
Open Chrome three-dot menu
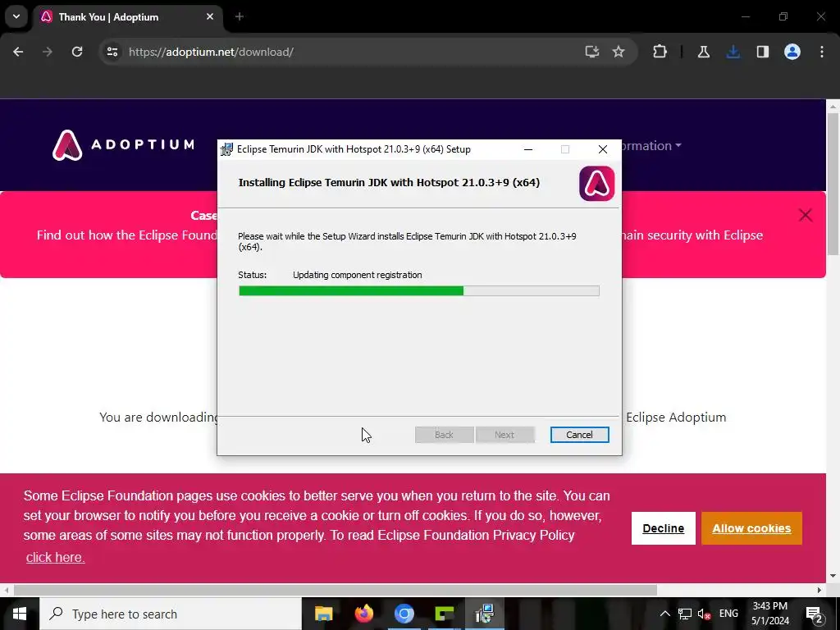[822, 52]
